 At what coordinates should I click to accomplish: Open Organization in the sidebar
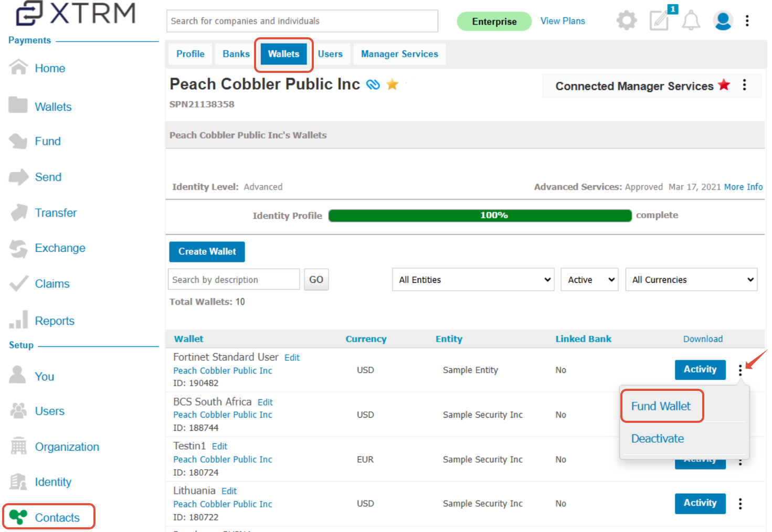[x=67, y=446]
